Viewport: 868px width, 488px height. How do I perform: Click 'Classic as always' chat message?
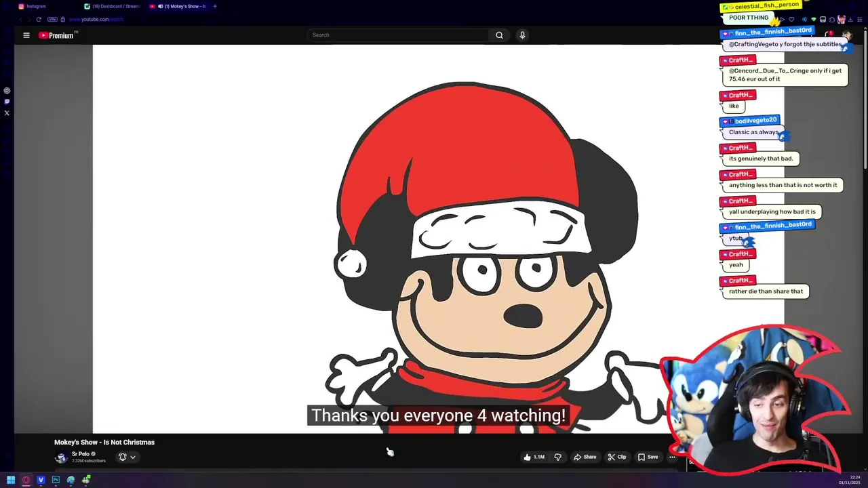click(753, 132)
